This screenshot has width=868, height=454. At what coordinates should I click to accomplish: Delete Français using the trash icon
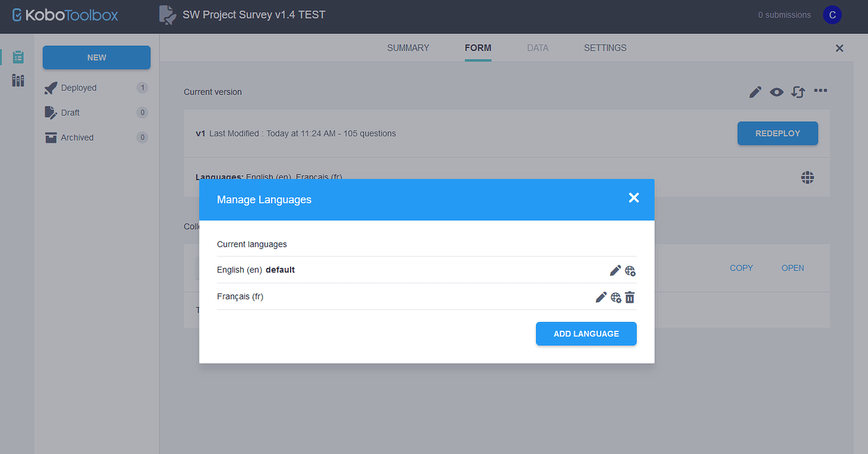coord(630,296)
